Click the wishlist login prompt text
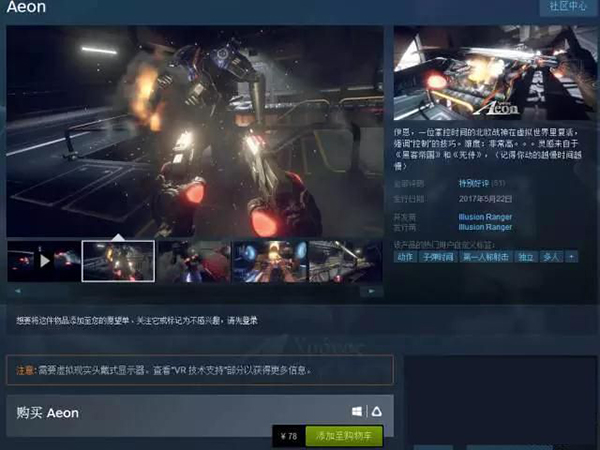Screen dimensions: 600x450 [137, 321]
